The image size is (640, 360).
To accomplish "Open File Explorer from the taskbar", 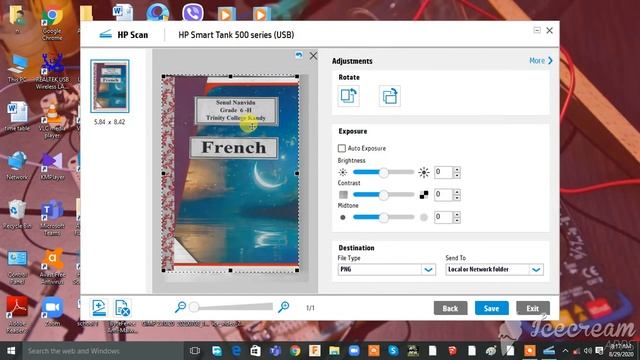I will click(x=334, y=351).
